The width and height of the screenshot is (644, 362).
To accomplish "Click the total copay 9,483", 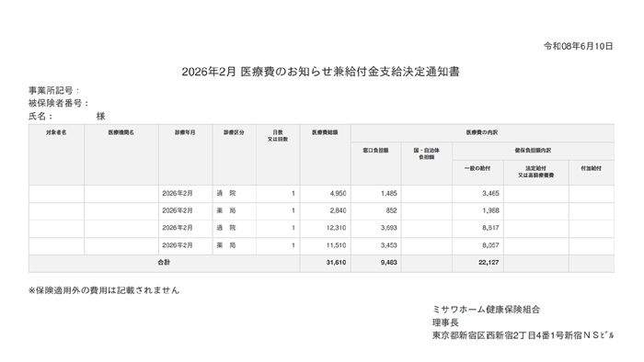I will (389, 263).
